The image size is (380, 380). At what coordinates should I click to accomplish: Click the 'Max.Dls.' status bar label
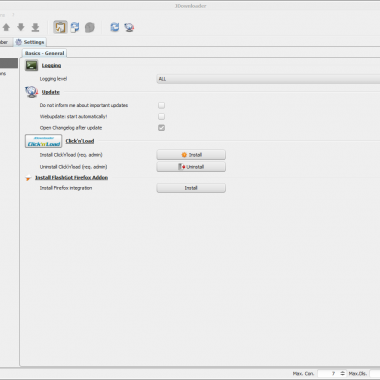pyautogui.click(x=358, y=374)
